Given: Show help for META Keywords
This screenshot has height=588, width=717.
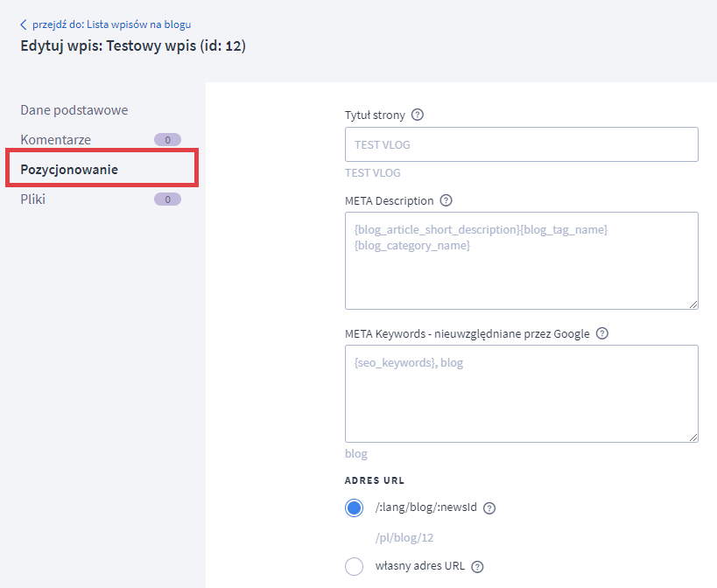Looking at the screenshot, I should tap(602, 333).
